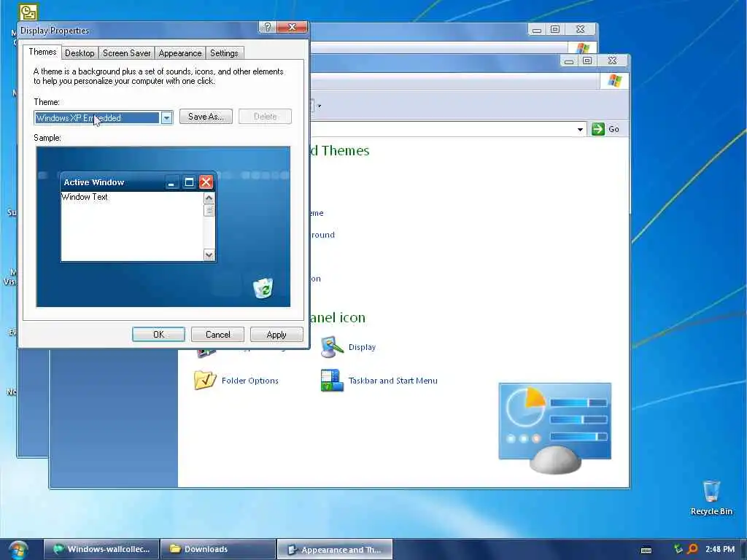Click the orange magnifier tray icon
747x560 pixels.
693,549
